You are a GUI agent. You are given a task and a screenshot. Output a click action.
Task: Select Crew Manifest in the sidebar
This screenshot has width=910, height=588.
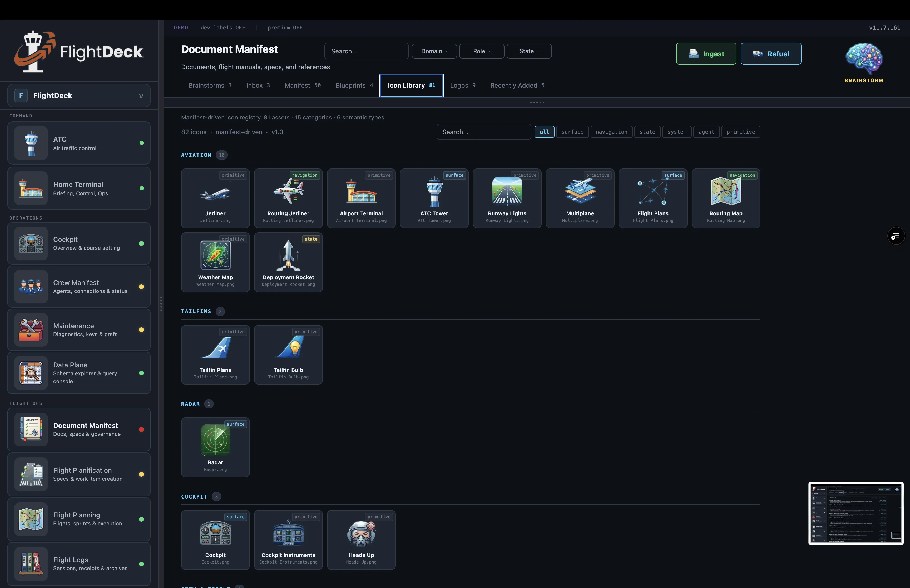(79, 286)
